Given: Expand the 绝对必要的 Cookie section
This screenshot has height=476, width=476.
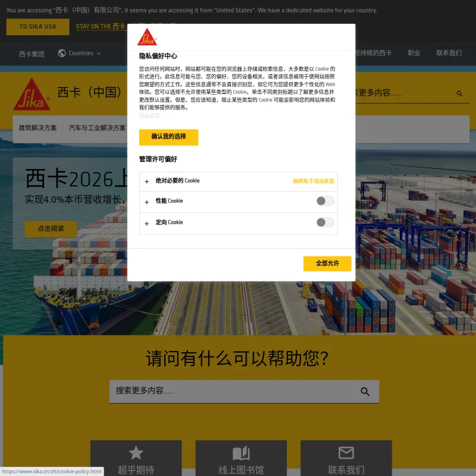Looking at the screenshot, I should point(239,181).
